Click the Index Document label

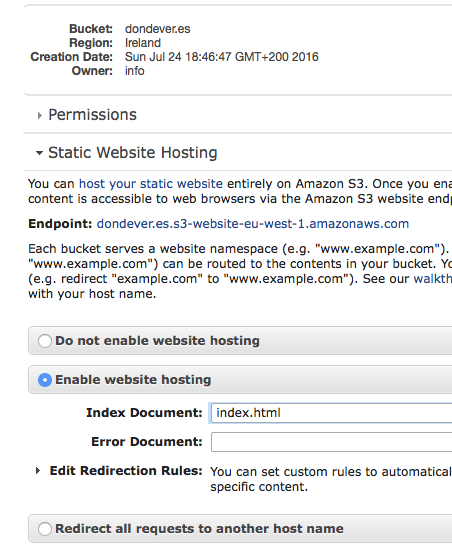coord(144,412)
